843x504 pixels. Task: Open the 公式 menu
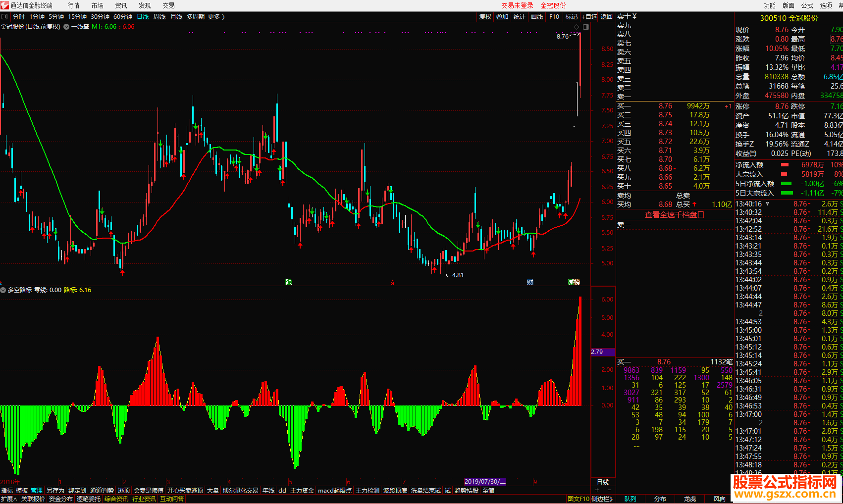[807, 5]
